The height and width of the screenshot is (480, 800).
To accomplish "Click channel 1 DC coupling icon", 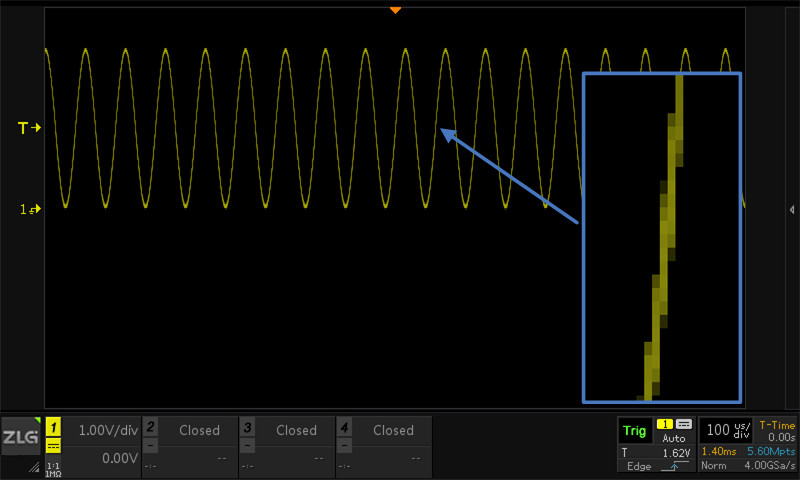I will click(x=54, y=445).
